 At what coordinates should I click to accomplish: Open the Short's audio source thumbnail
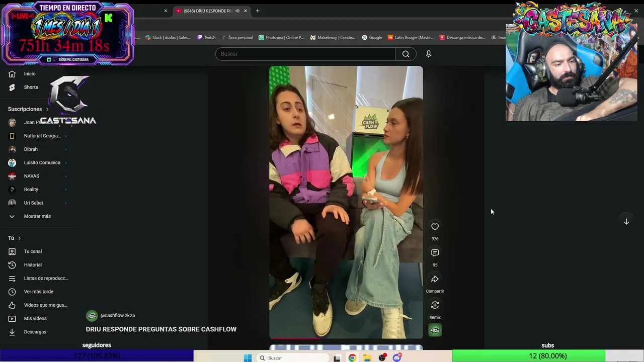[435, 330]
